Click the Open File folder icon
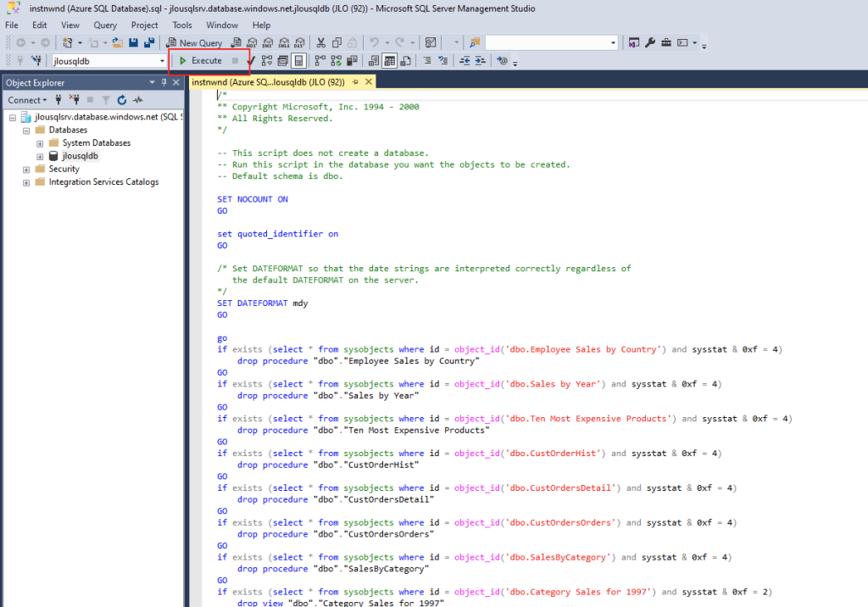This screenshot has height=607, width=868. pos(117,42)
